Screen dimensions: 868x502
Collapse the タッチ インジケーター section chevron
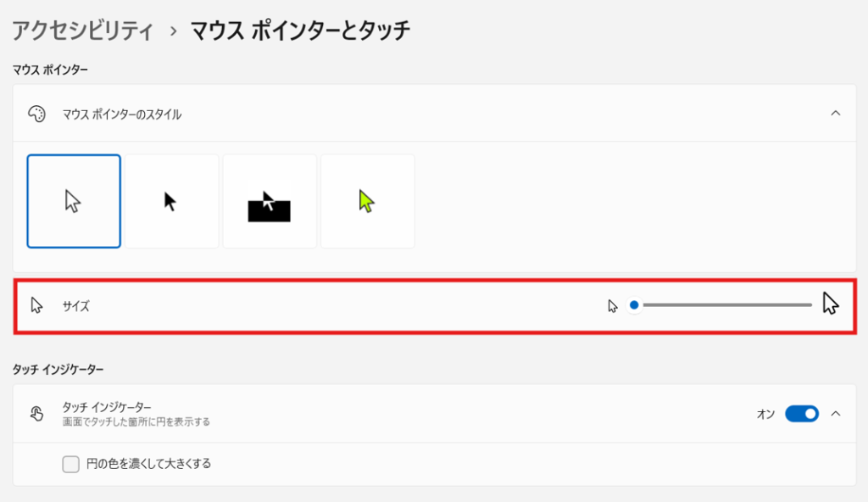click(x=836, y=414)
